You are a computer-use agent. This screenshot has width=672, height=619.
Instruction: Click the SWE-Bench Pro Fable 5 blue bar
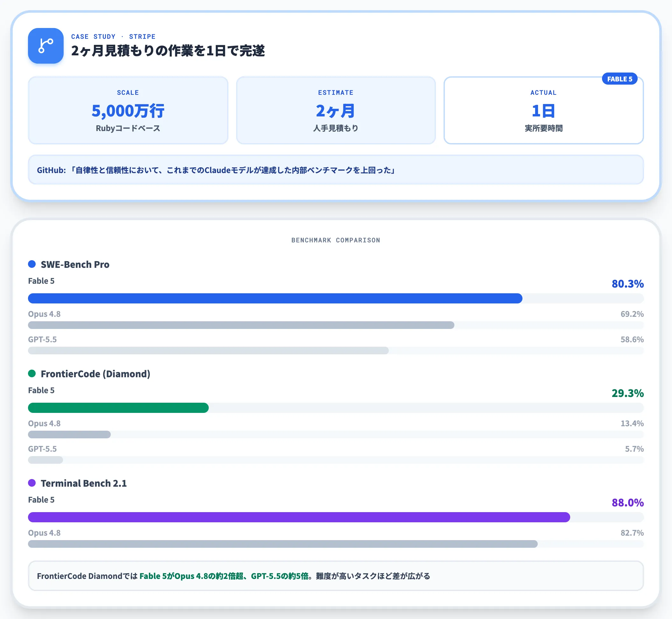click(275, 298)
